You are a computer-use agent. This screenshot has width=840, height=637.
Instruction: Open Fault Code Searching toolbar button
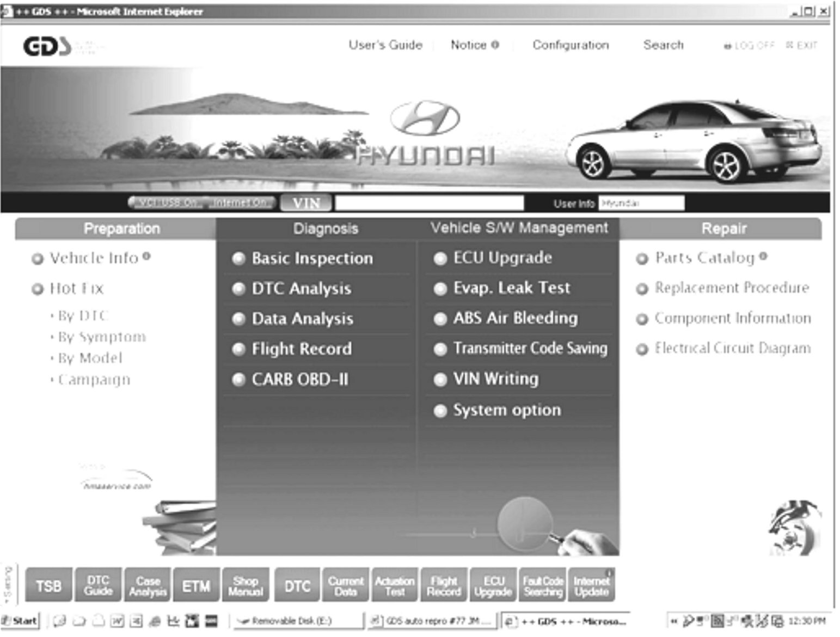click(x=543, y=585)
